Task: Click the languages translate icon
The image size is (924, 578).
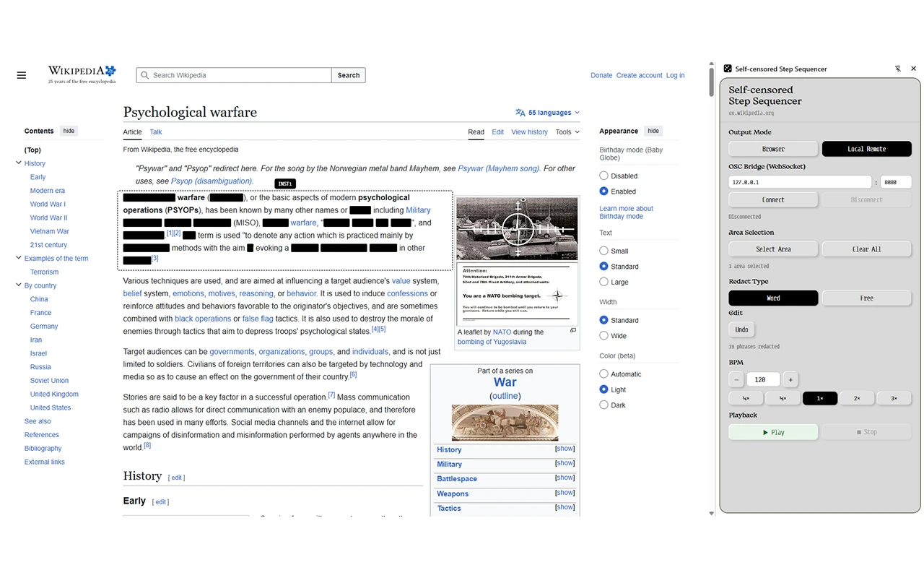Action: point(520,113)
